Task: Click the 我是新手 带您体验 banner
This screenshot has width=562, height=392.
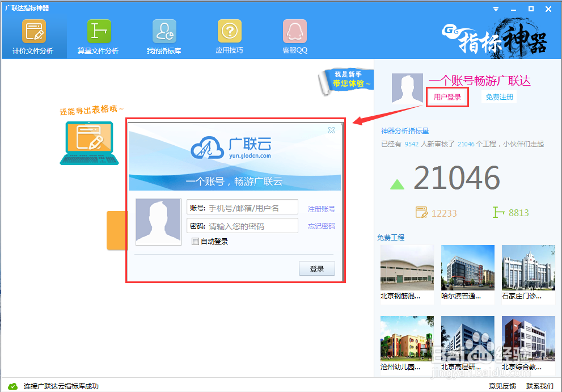Action: pos(347,81)
